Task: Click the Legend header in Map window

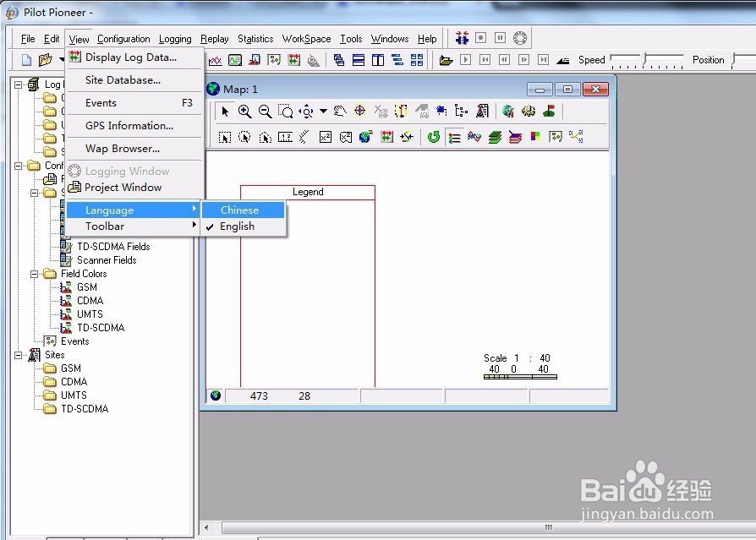Action: pos(308,192)
